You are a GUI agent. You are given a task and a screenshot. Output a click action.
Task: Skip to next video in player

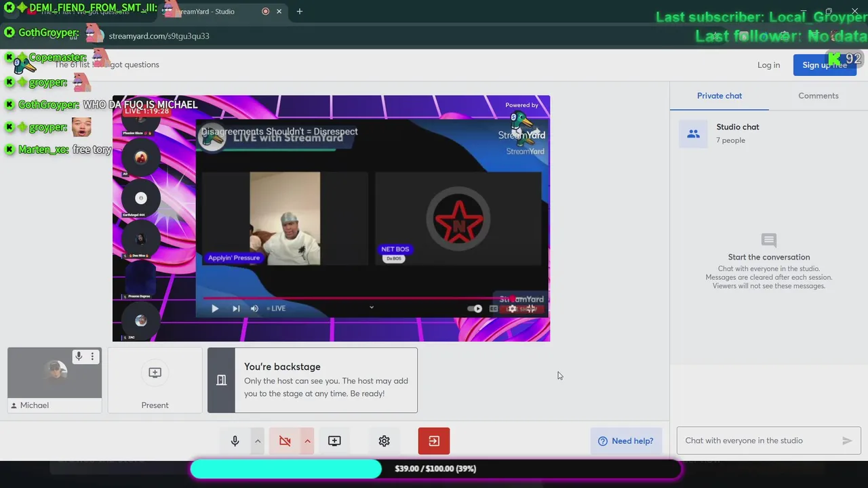(236, 308)
